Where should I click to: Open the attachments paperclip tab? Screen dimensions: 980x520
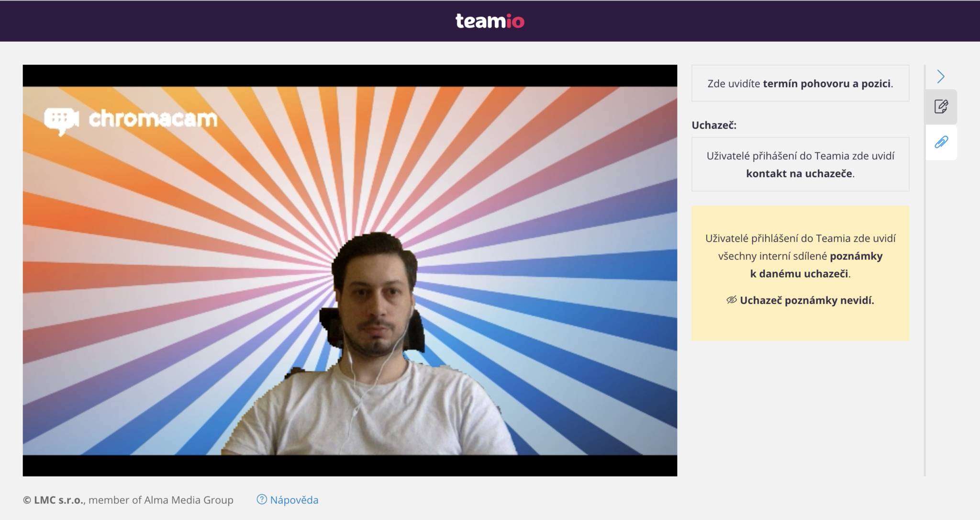941,142
